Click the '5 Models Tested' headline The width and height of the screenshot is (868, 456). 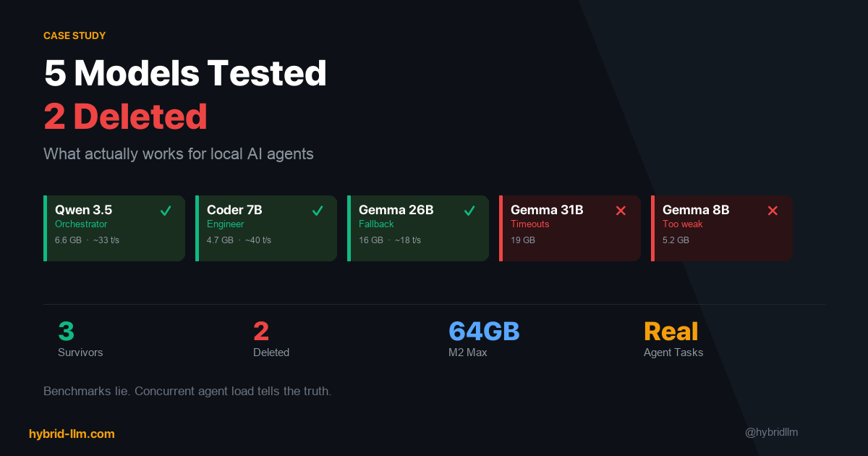[185, 73]
